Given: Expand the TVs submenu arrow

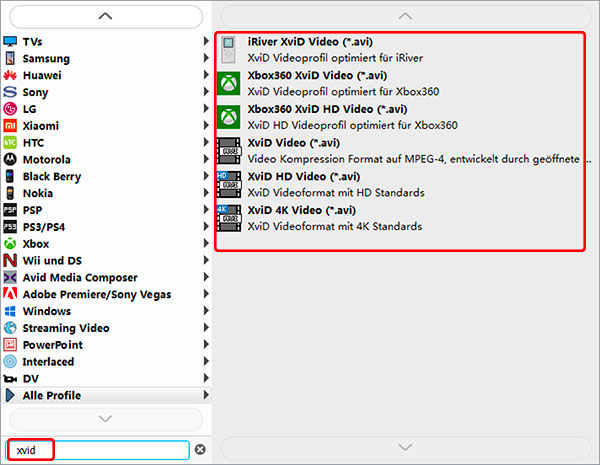Looking at the screenshot, I should (x=206, y=41).
